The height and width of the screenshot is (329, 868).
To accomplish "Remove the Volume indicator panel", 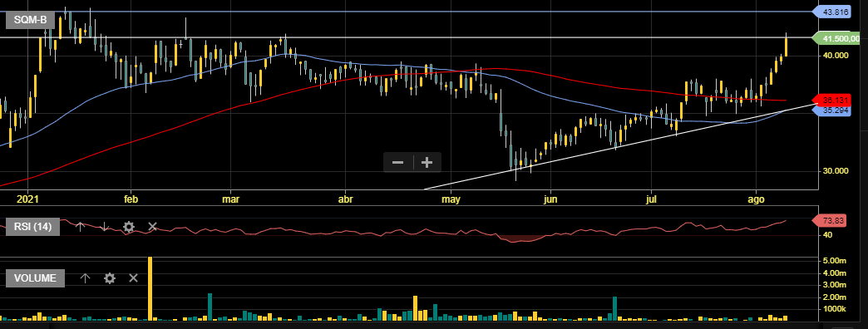I will pos(133,278).
